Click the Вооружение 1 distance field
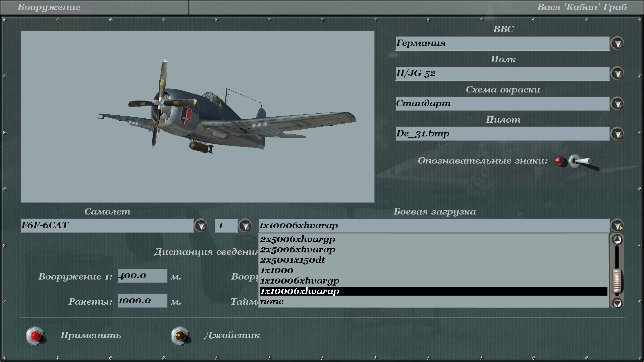644x362 pixels. (142, 276)
